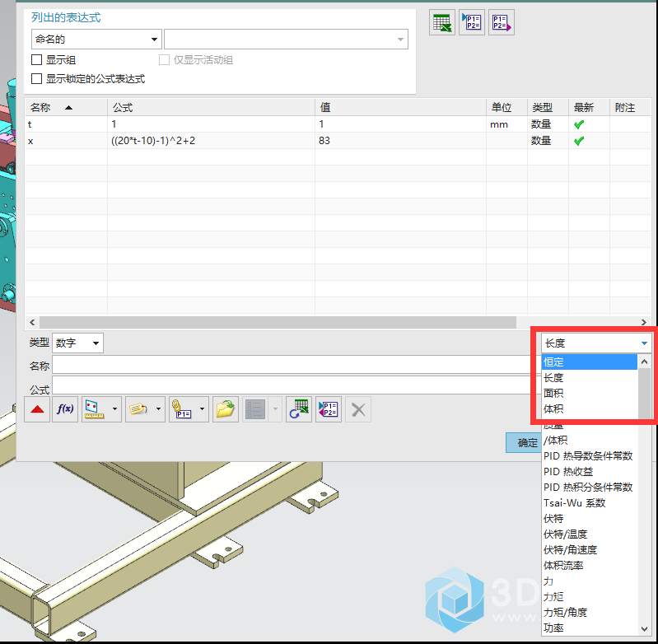Open the 命名的 filter dropdown
Image resolution: width=658 pixels, height=644 pixels.
(96, 39)
